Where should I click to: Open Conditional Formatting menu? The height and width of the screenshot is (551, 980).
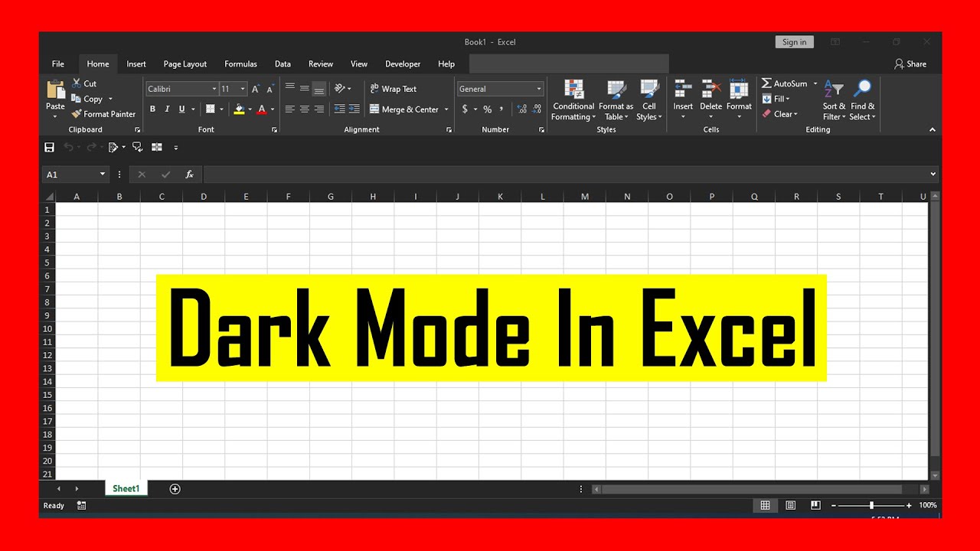click(x=573, y=99)
